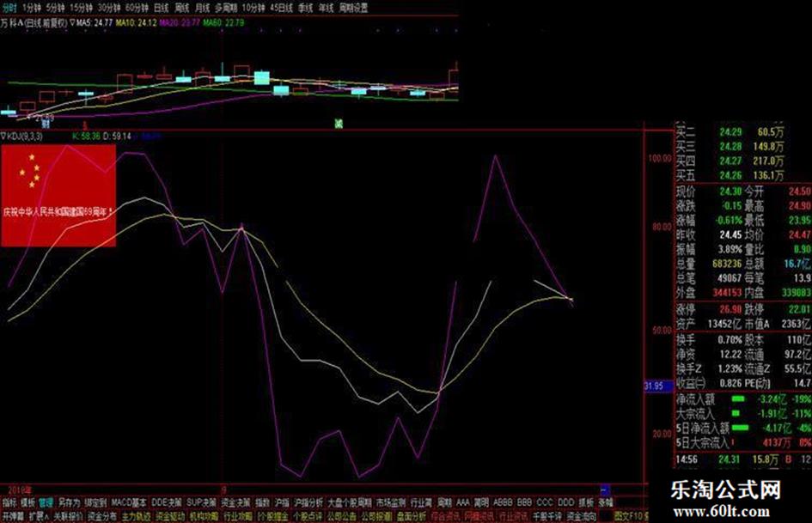Click the green 减 marker under the candles
The image size is (812, 523).
click(x=339, y=124)
